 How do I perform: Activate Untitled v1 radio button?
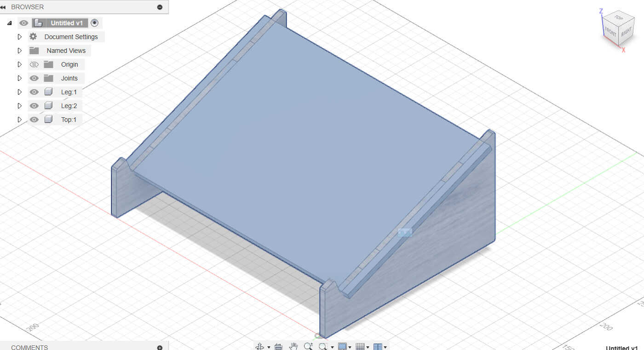95,23
